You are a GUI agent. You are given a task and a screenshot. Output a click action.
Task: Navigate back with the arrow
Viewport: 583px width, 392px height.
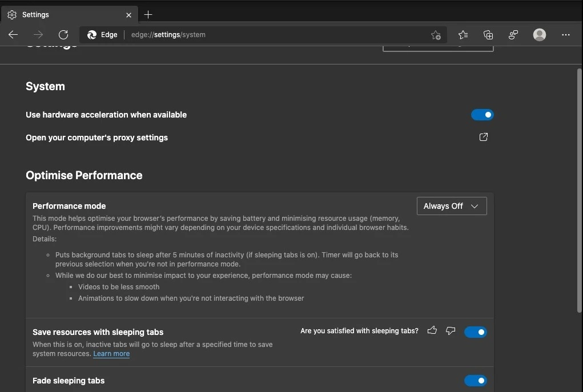click(x=13, y=34)
